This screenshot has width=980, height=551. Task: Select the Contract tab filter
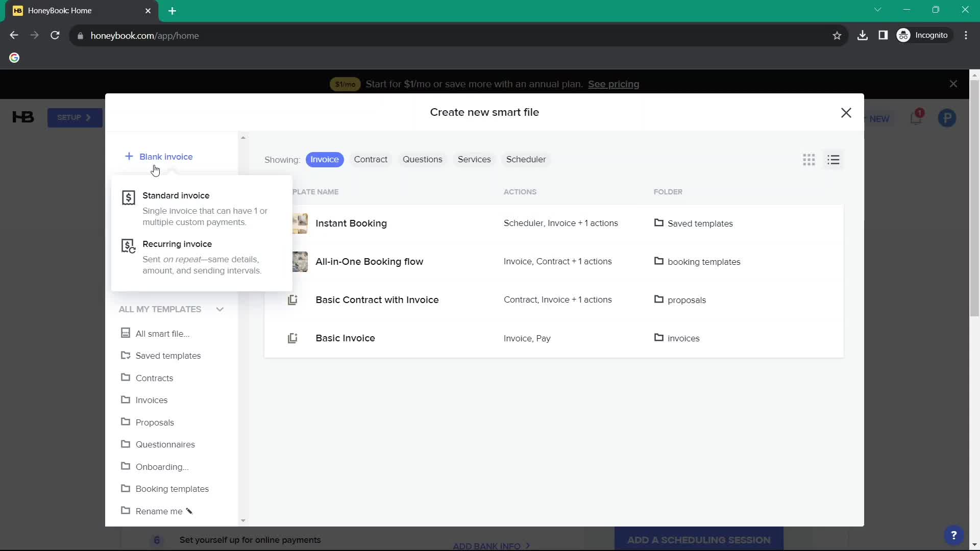[x=371, y=160]
